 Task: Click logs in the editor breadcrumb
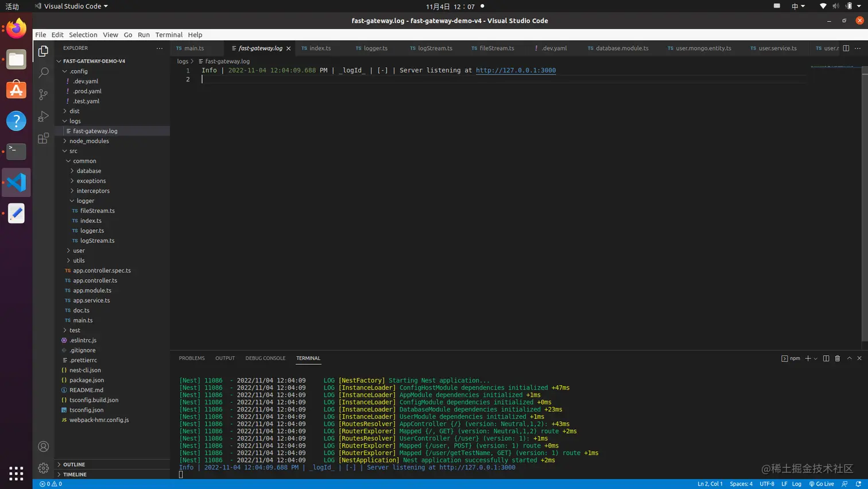coord(183,61)
